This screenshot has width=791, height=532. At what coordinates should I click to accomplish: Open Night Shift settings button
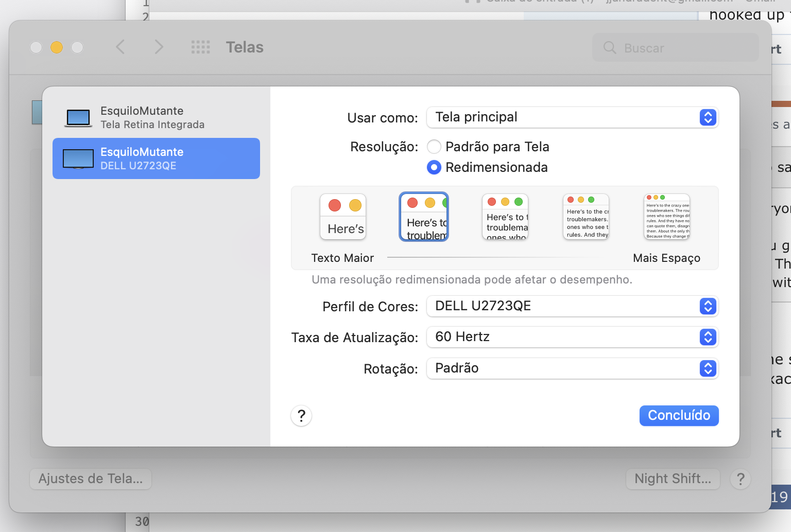tap(673, 479)
